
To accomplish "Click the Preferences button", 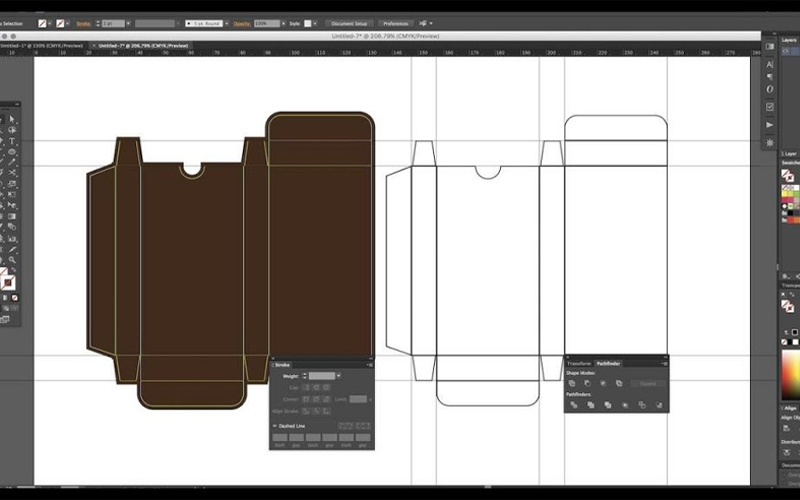I will point(395,23).
